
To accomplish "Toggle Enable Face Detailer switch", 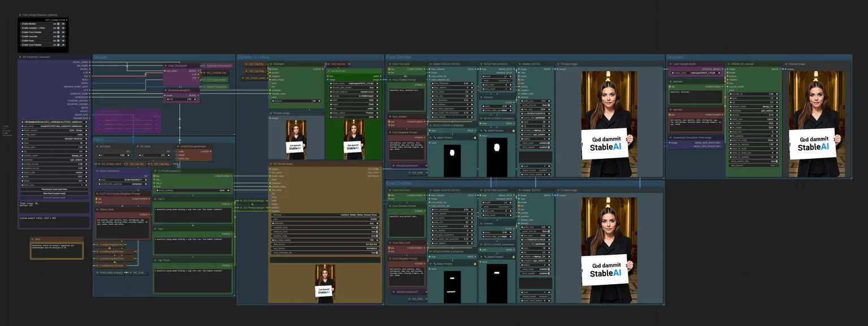I will [58, 32].
